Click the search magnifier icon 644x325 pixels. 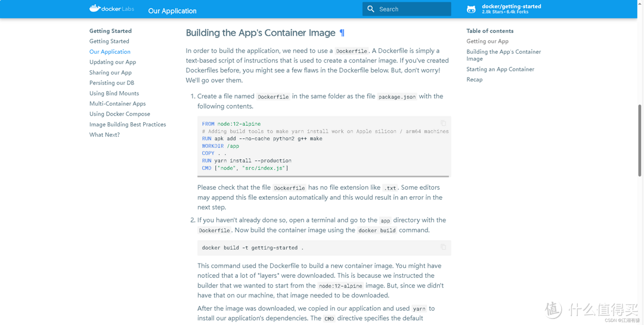tap(371, 9)
